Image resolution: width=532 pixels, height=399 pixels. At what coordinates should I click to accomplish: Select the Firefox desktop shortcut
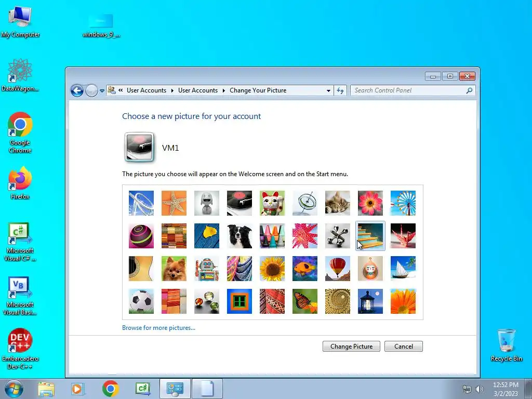[x=20, y=183]
